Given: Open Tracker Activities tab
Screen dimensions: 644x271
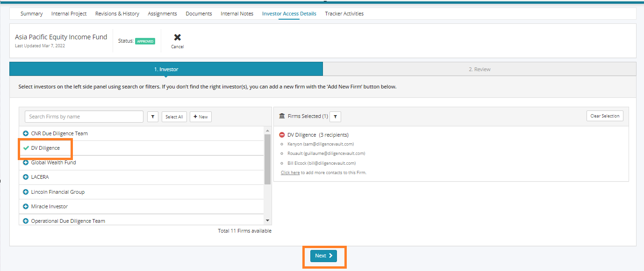Looking at the screenshot, I should point(344,14).
